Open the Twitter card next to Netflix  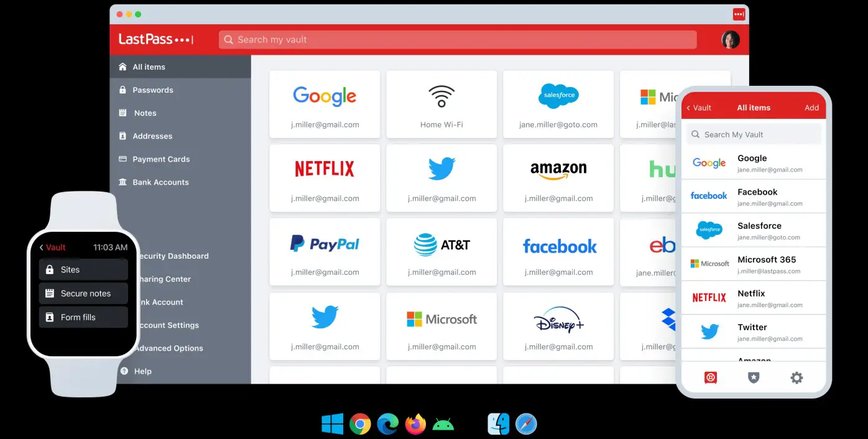pos(441,178)
